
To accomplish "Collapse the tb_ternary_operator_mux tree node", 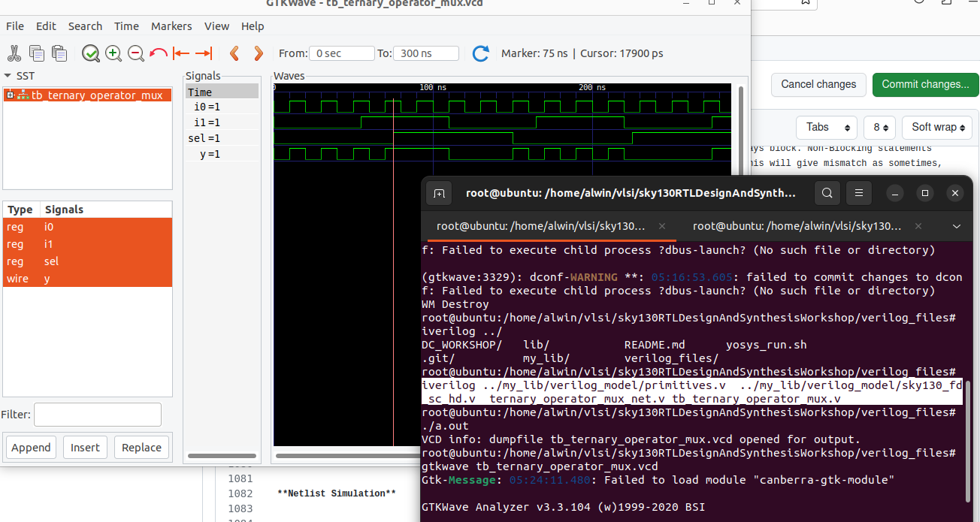I will pyautogui.click(x=8, y=95).
